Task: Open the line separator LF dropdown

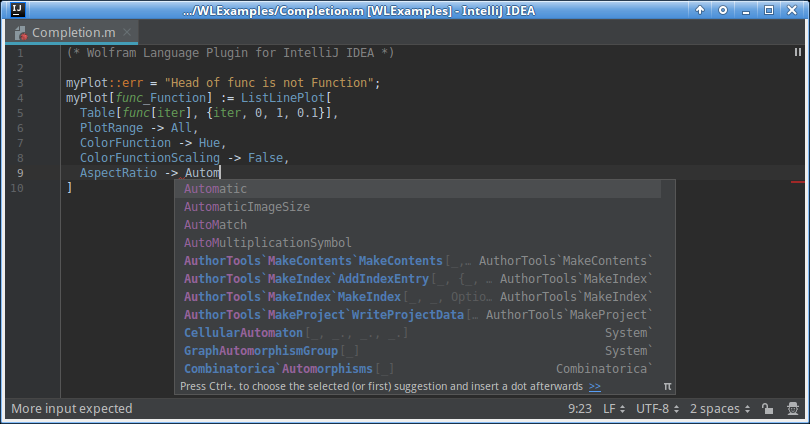Action: pyautogui.click(x=614, y=409)
